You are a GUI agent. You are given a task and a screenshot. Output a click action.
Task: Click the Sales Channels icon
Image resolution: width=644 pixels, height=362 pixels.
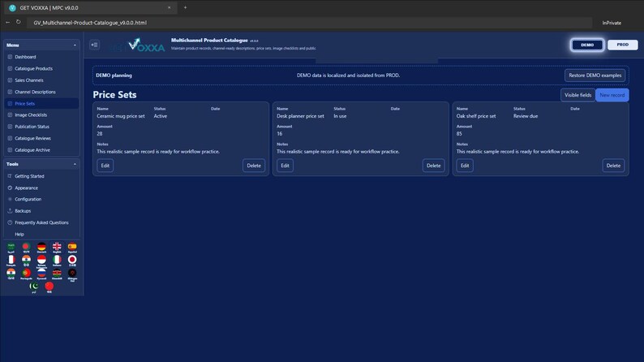point(10,80)
